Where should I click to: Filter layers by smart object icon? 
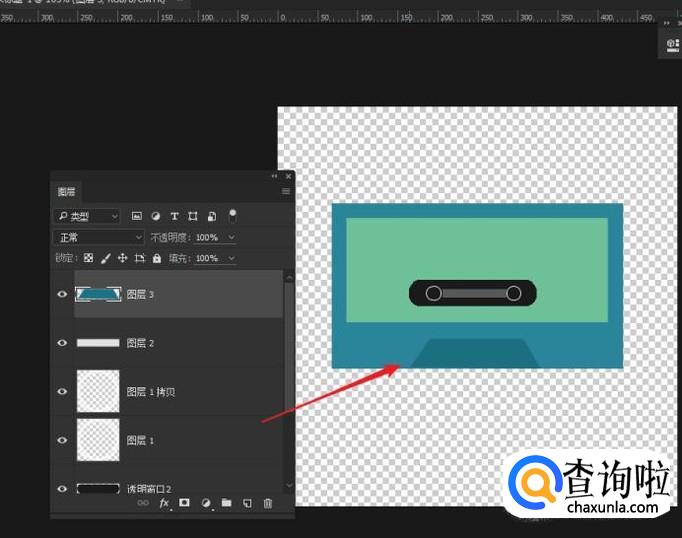tap(212, 216)
